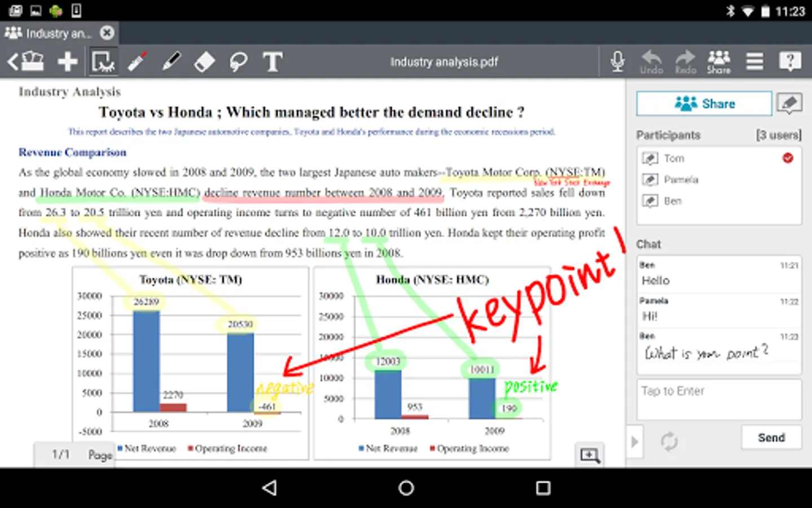Go back to the document list
The image size is (812, 508).
(25, 61)
